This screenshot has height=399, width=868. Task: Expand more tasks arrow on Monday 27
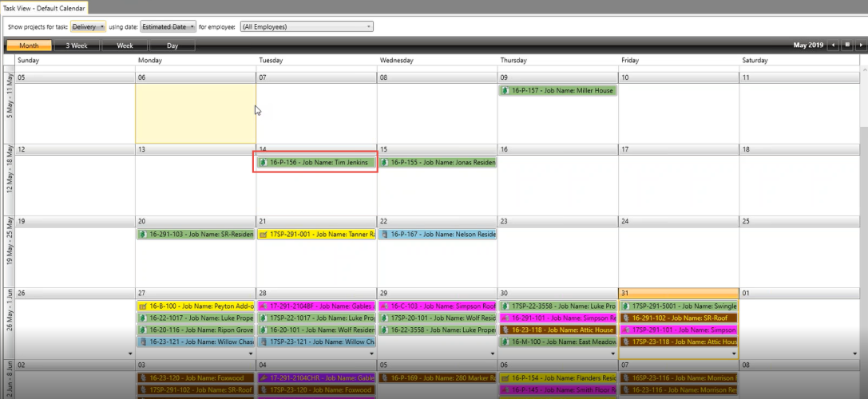tap(250, 353)
